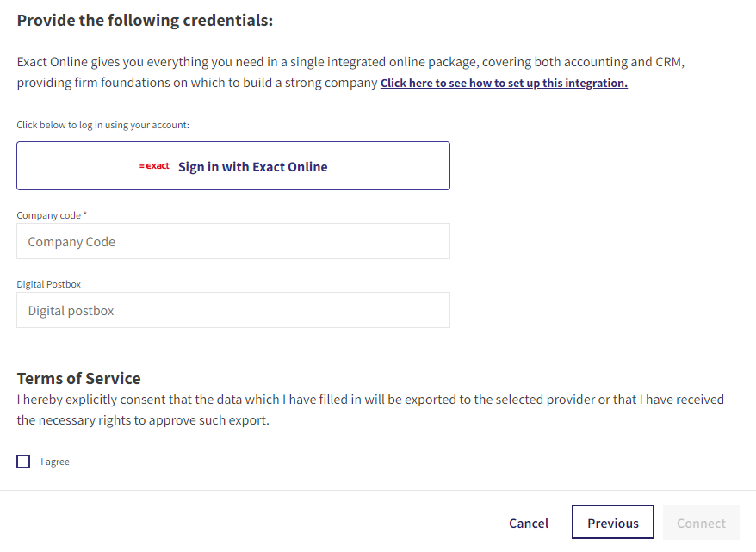Focus the Digital postbox input field
This screenshot has width=756, height=552.
(233, 310)
